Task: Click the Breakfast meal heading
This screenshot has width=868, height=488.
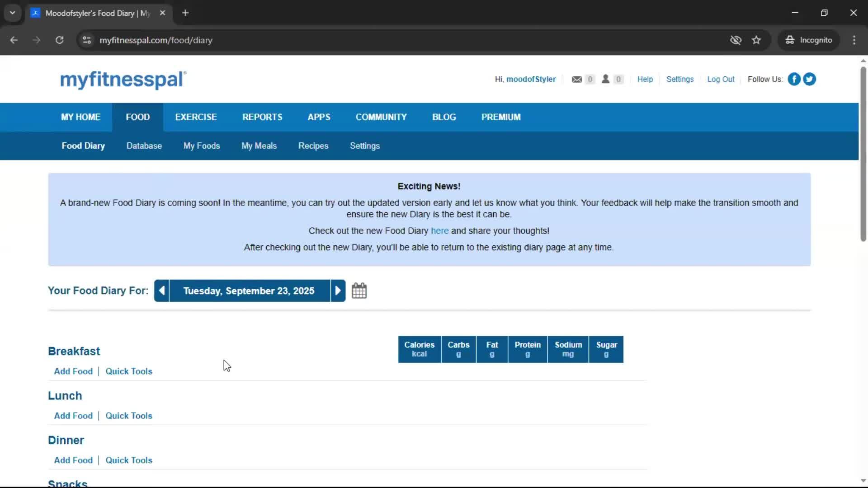Action: coord(74,352)
